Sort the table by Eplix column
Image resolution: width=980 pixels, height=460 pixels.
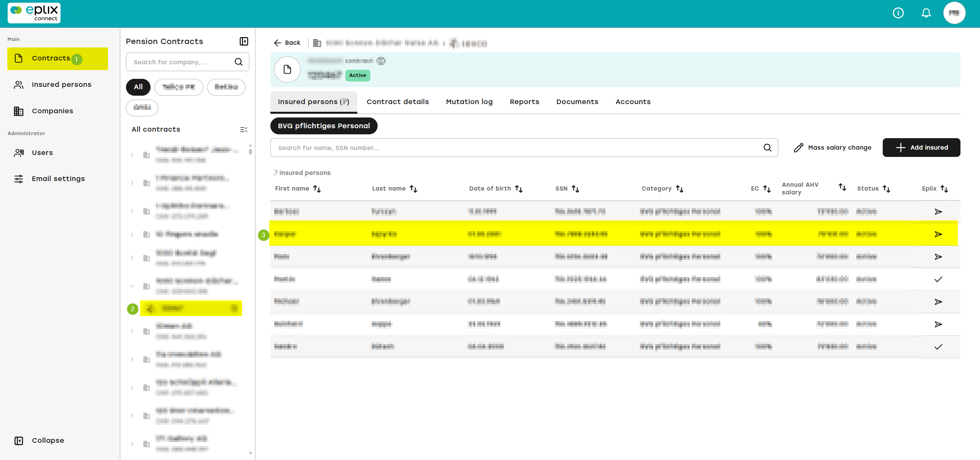tap(944, 189)
